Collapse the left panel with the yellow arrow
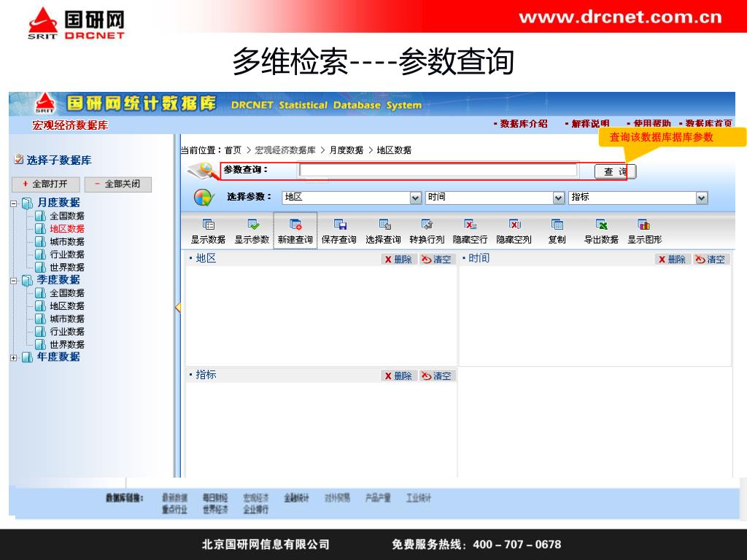747x560 pixels. (x=178, y=307)
